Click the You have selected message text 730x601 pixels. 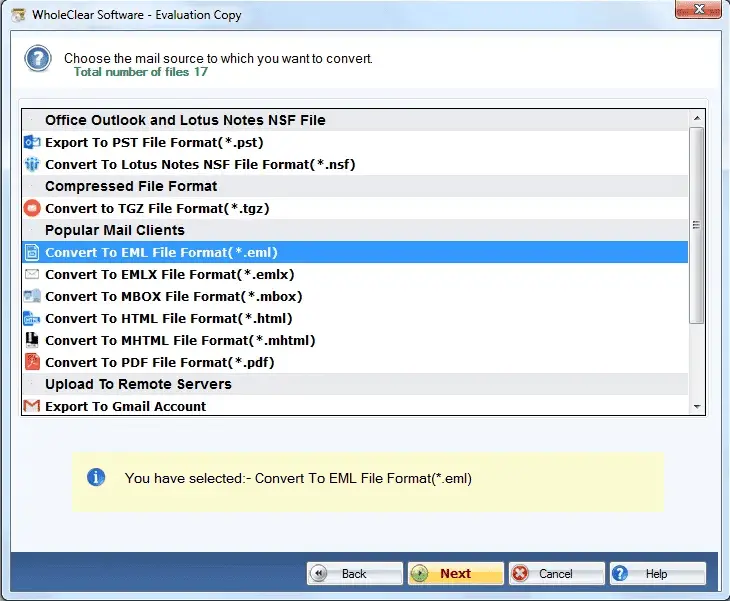pos(298,478)
